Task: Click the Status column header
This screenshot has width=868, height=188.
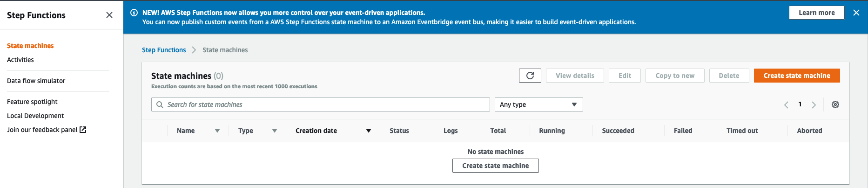Action: click(399, 131)
